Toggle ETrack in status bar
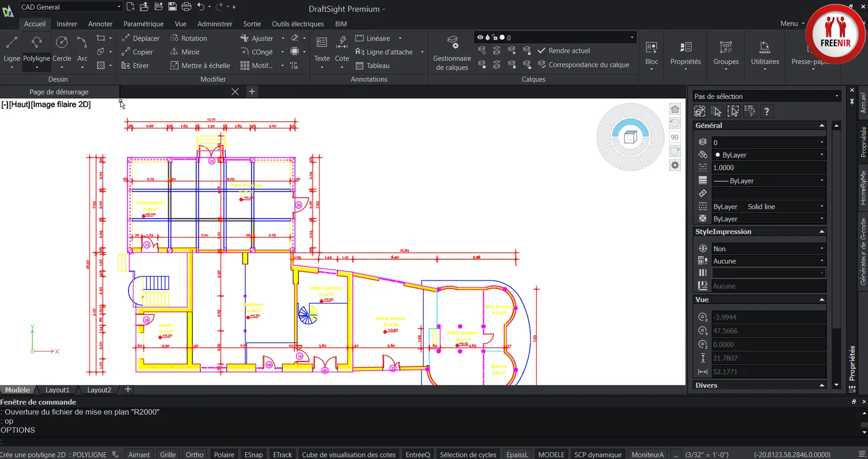The width and height of the screenshot is (868, 459). pos(283,455)
